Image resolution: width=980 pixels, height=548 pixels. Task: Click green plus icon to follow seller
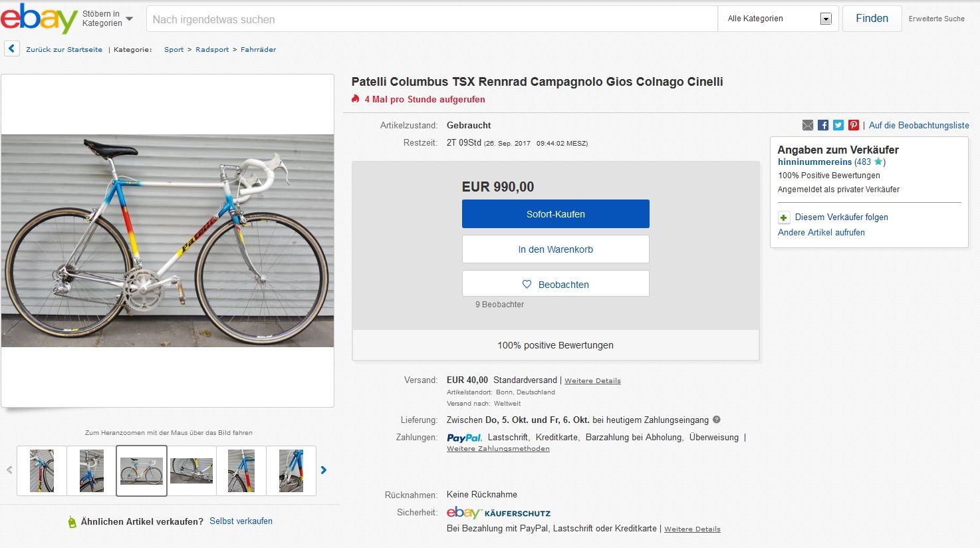tap(785, 217)
